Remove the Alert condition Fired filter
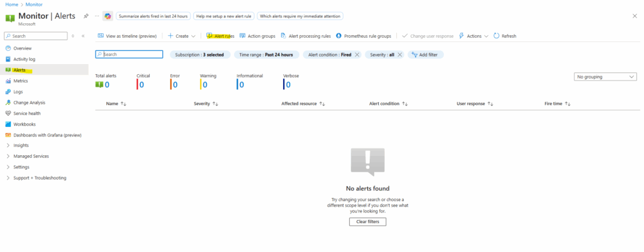Screen dimensions: 644x252 [x=357, y=55]
